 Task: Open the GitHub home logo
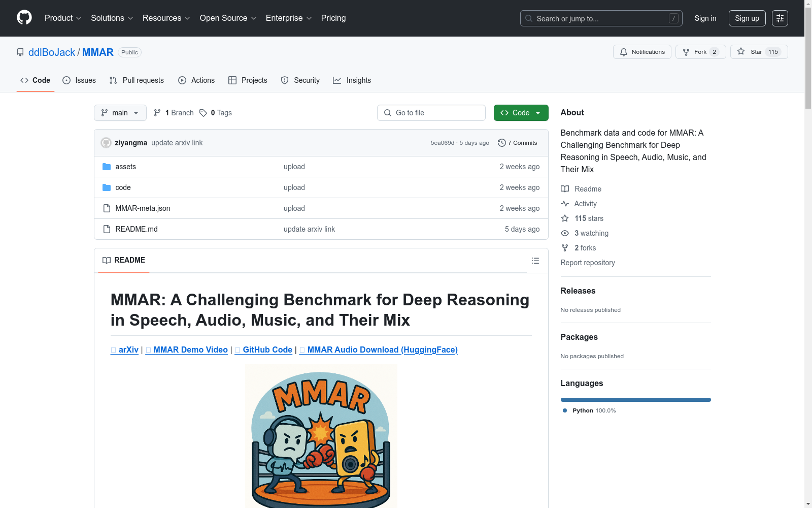pos(24,18)
